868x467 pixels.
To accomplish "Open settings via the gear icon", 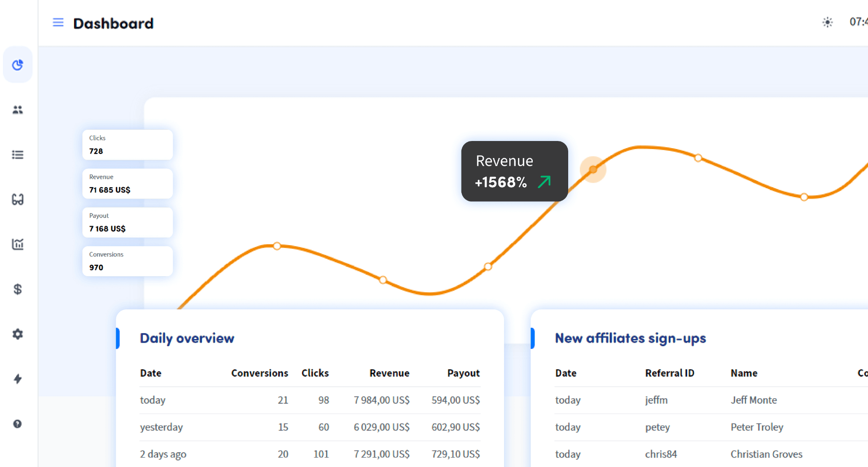I will pyautogui.click(x=18, y=334).
